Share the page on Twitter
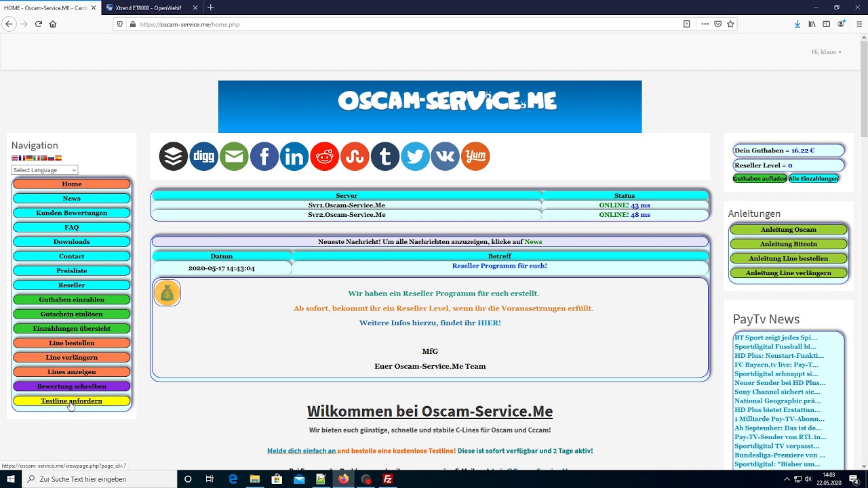This screenshot has width=868, height=488. 415,157
